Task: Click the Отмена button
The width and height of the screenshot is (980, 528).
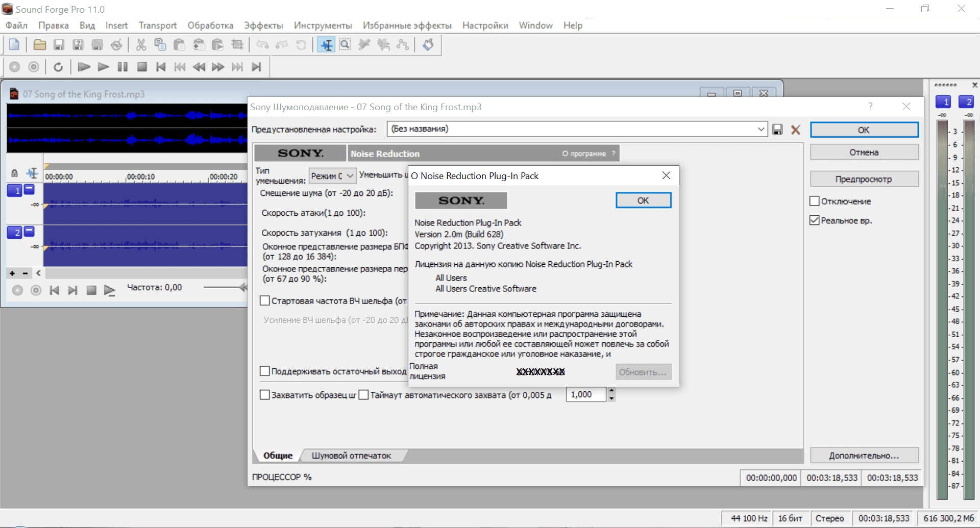Action: click(x=864, y=152)
